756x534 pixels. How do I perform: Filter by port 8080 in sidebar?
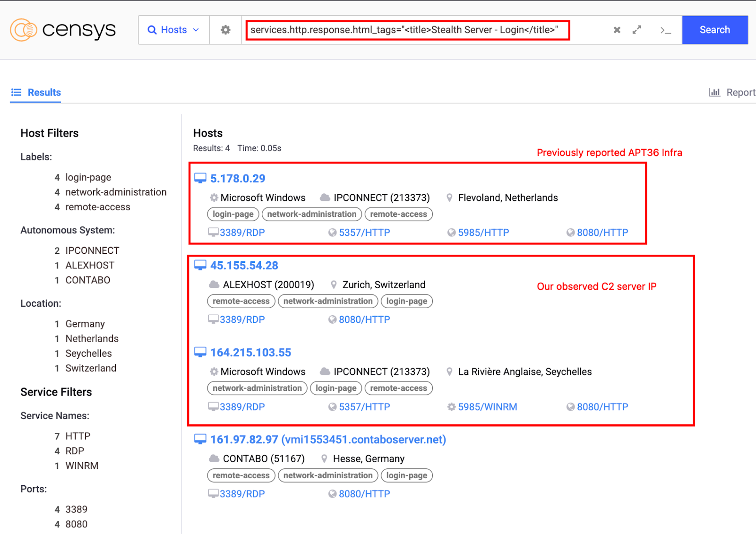coord(76,524)
